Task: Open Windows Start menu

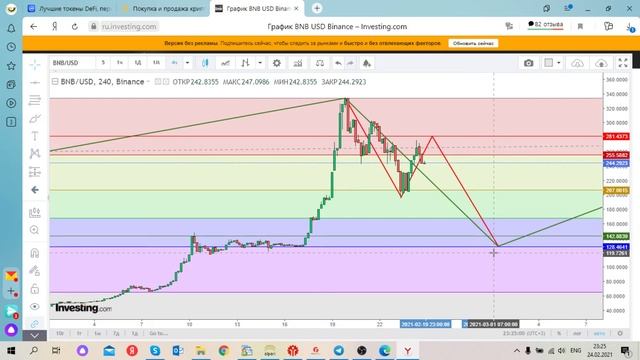Action: (11, 350)
